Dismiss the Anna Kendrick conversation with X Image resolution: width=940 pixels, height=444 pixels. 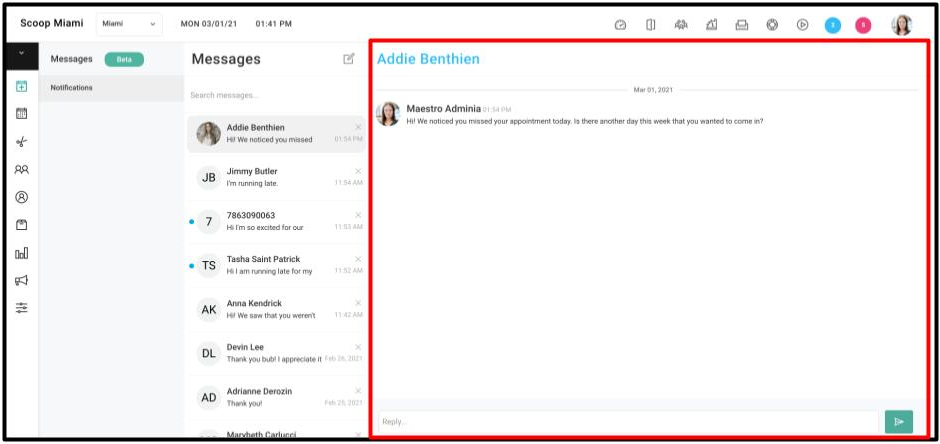click(x=358, y=303)
